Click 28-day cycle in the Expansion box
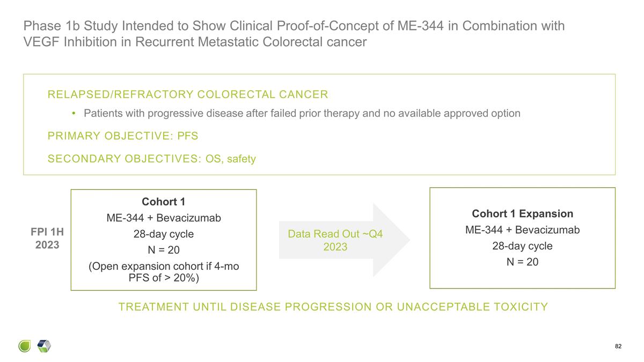The height and width of the screenshot is (362, 644). [x=523, y=246]
